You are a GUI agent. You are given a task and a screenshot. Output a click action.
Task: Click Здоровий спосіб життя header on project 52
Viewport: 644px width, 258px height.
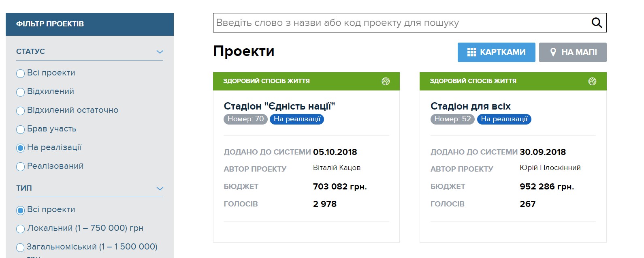click(x=473, y=81)
